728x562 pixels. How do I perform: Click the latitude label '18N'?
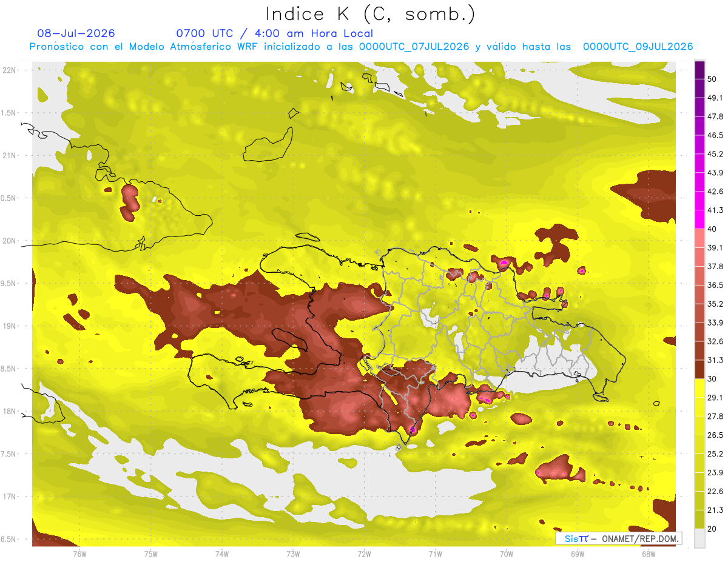(10, 412)
